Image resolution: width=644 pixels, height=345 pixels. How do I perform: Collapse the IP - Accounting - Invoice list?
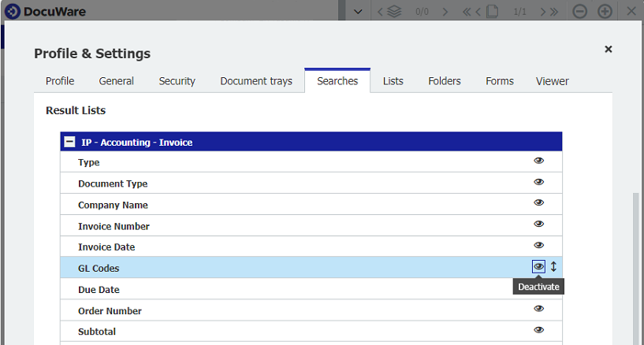pos(69,143)
